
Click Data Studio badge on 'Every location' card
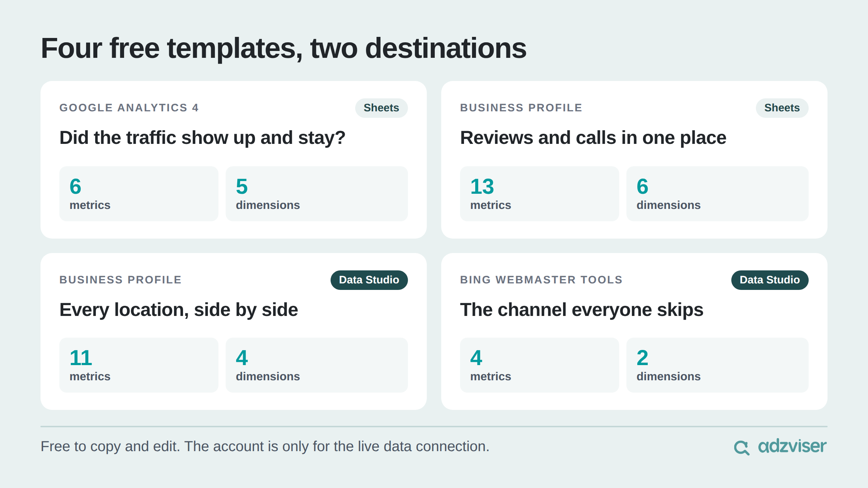coord(369,280)
